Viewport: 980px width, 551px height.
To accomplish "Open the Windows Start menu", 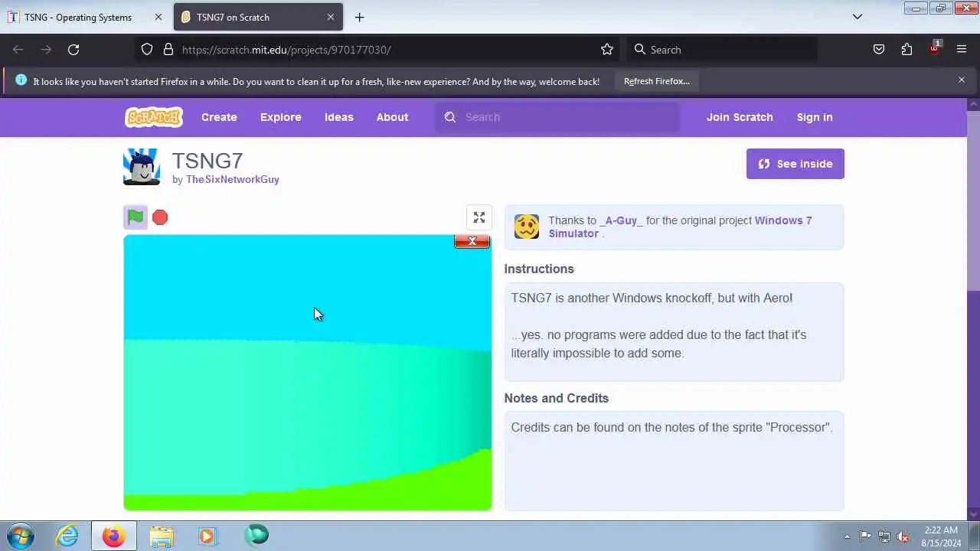I will click(x=20, y=536).
